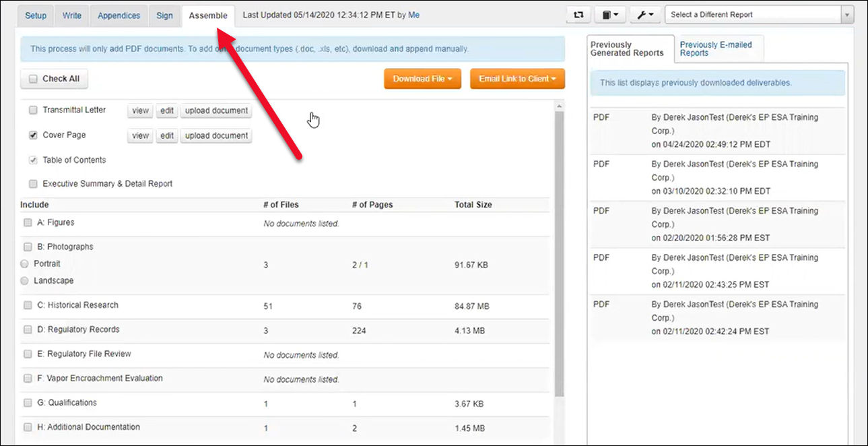This screenshot has width=868, height=446.
Task: Open the Select a Different Report dropdown
Action: pos(759,15)
